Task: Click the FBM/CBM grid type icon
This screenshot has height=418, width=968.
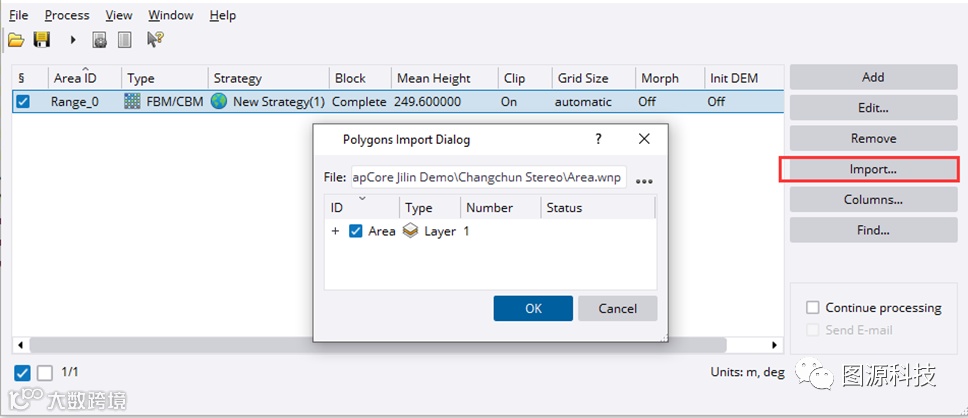Action: [x=132, y=101]
